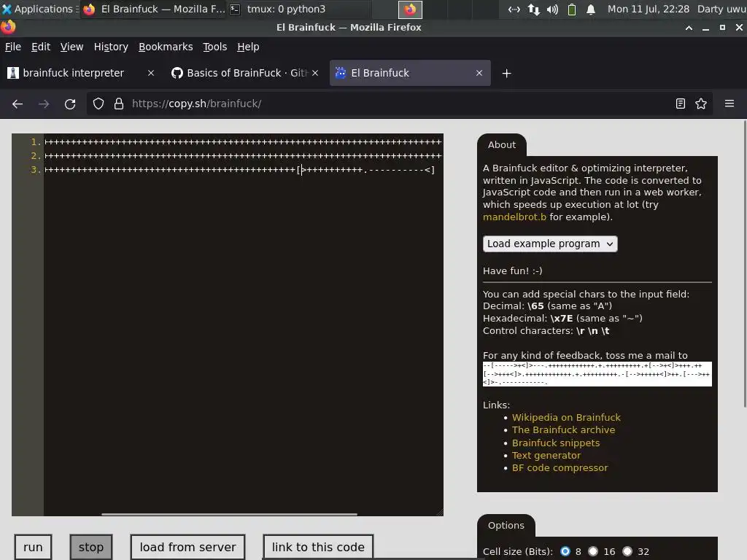
Task: Open the Tools menu
Action: (215, 47)
